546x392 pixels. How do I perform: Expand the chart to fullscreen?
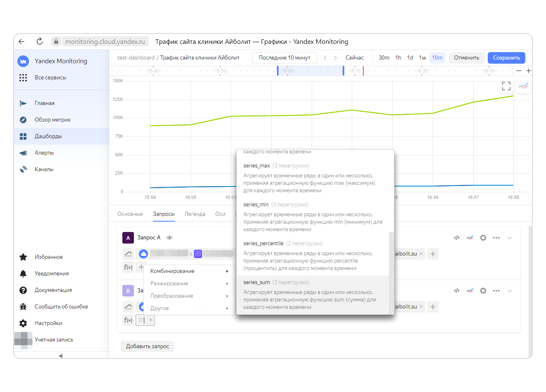(x=506, y=86)
